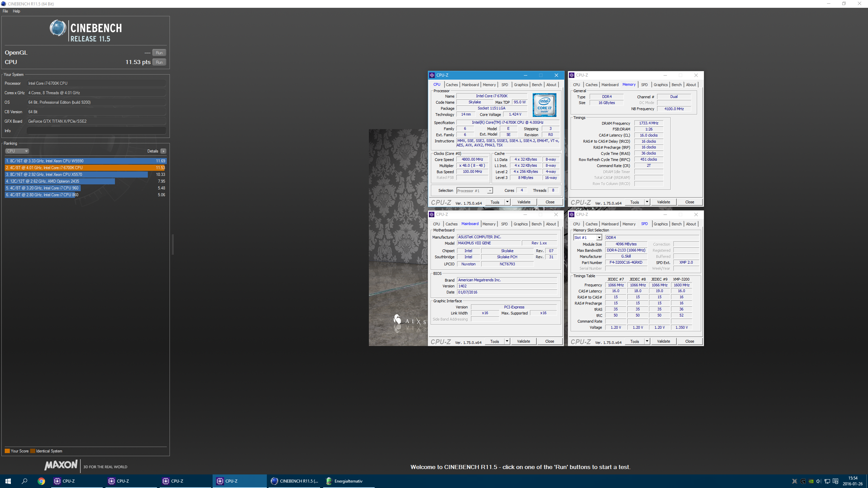Click the F4-3200C16-4GRKD part number field
The image size is (868, 488).
tap(626, 262)
